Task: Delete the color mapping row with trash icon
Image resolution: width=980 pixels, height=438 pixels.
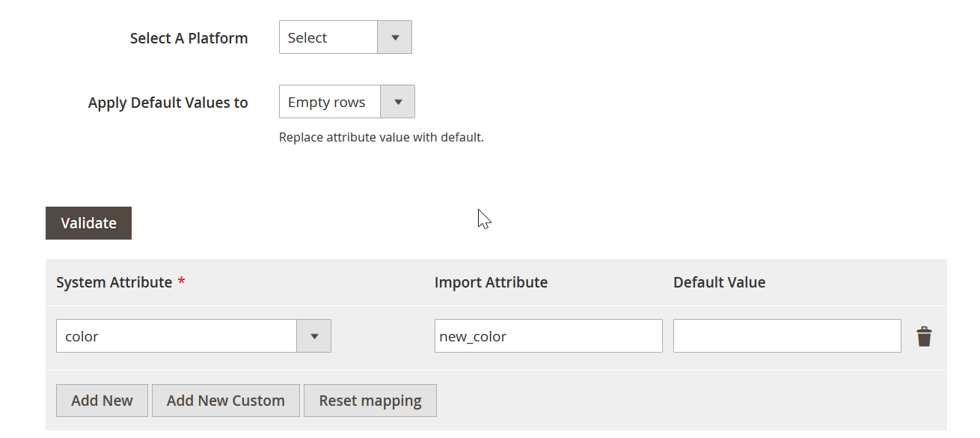Action: (x=925, y=337)
